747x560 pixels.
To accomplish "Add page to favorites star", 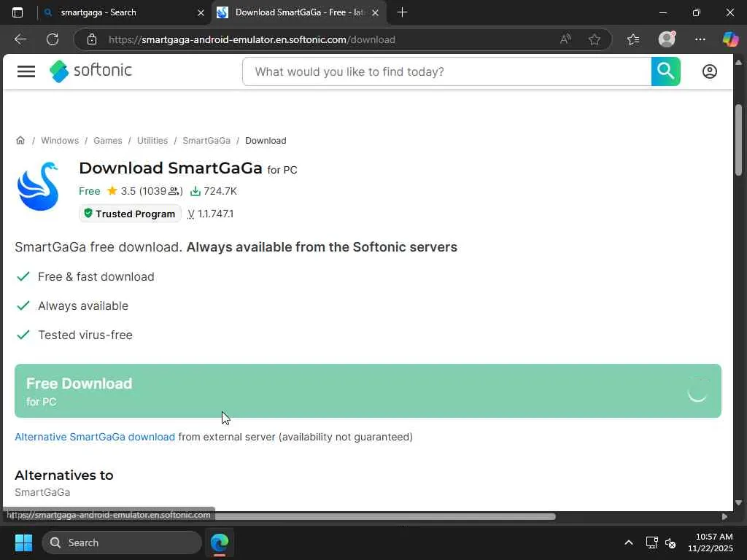I will pyautogui.click(x=594, y=39).
